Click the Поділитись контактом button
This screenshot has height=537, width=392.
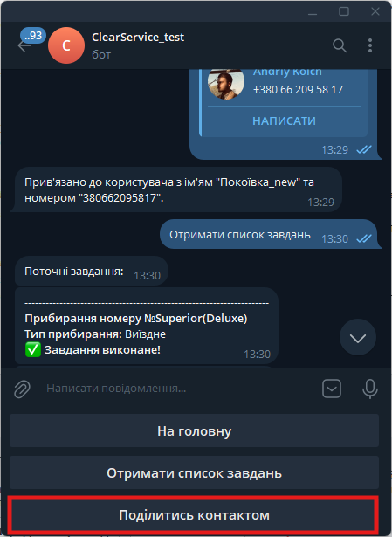point(194,514)
